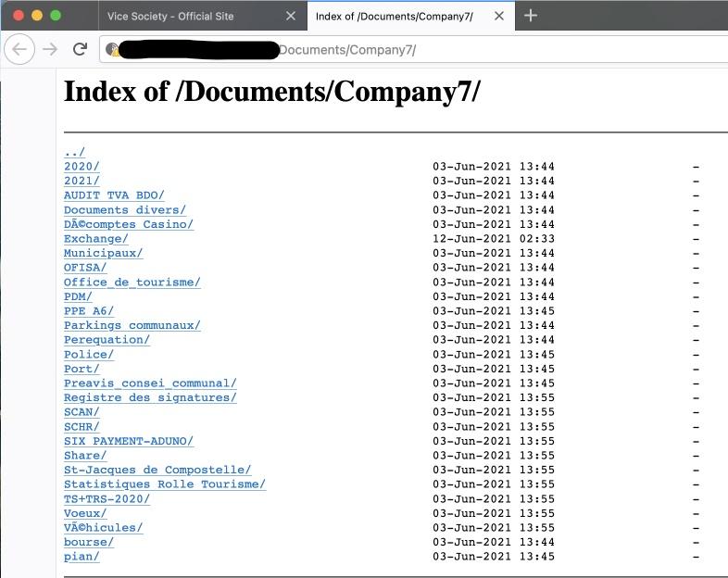
Task: Open the Port/ folder link
Action: (82, 369)
